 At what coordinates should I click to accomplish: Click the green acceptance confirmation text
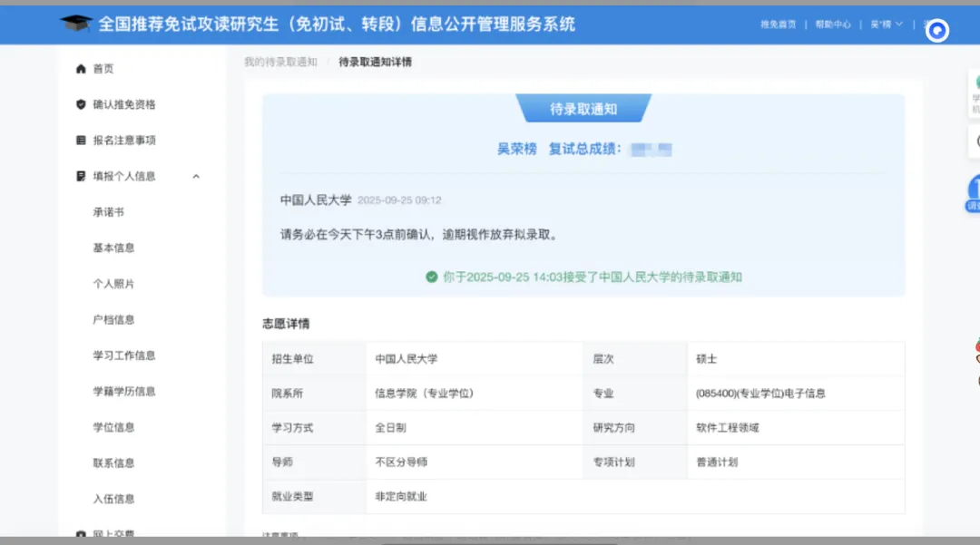pyautogui.click(x=593, y=277)
